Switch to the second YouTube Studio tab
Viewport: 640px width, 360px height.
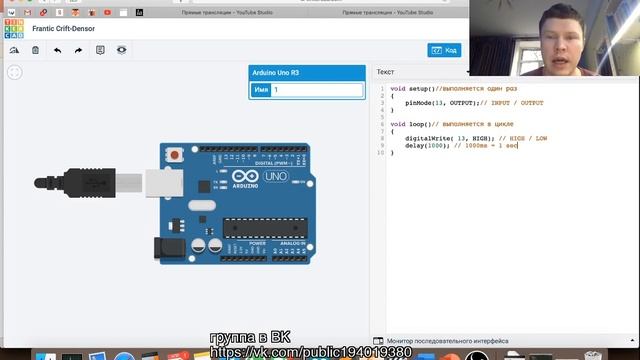[388, 13]
